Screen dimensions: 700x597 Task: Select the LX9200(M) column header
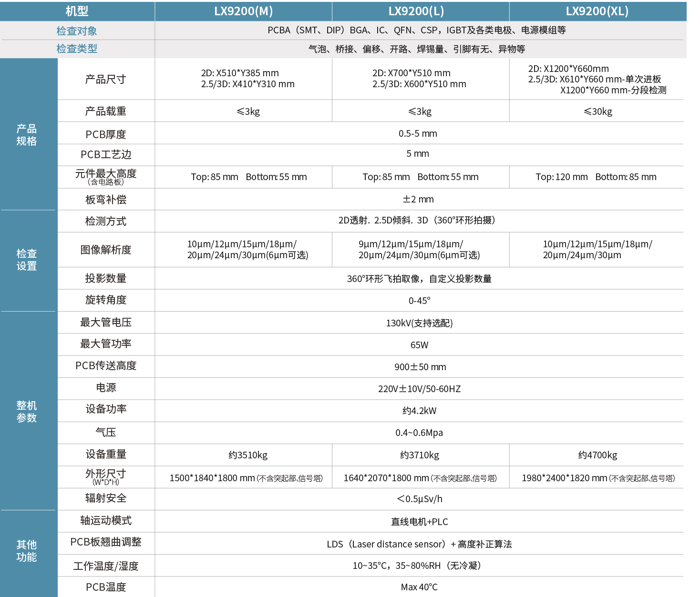tap(243, 11)
